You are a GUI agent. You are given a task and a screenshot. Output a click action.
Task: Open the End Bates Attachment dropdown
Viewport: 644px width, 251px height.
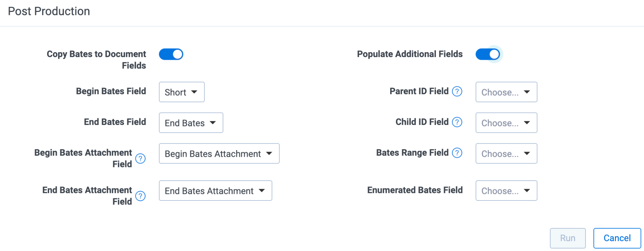tap(215, 191)
